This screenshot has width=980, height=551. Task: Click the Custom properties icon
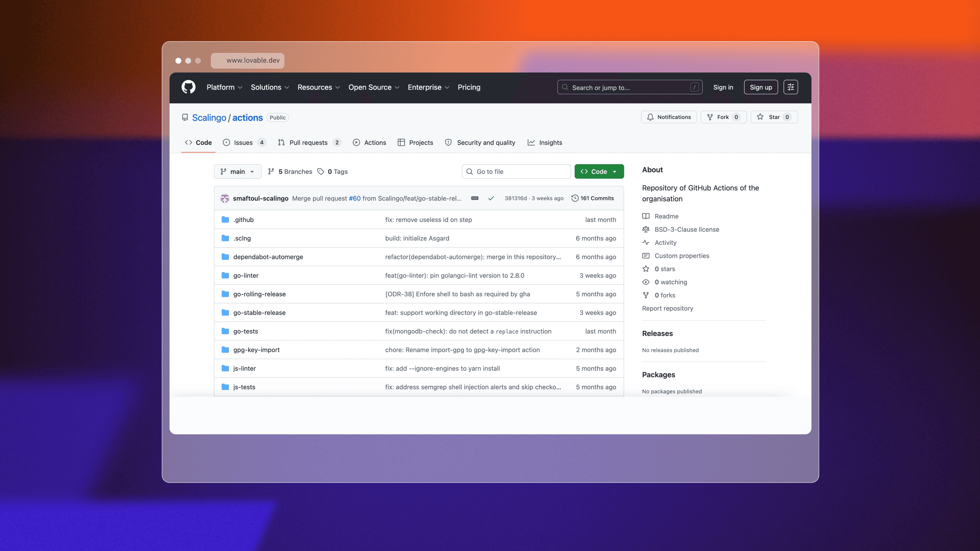tap(646, 255)
